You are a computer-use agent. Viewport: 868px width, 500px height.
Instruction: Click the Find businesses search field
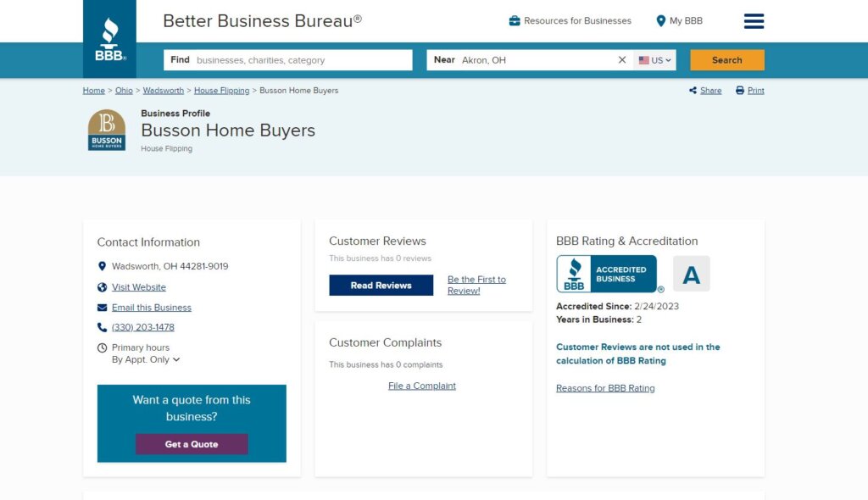point(288,60)
